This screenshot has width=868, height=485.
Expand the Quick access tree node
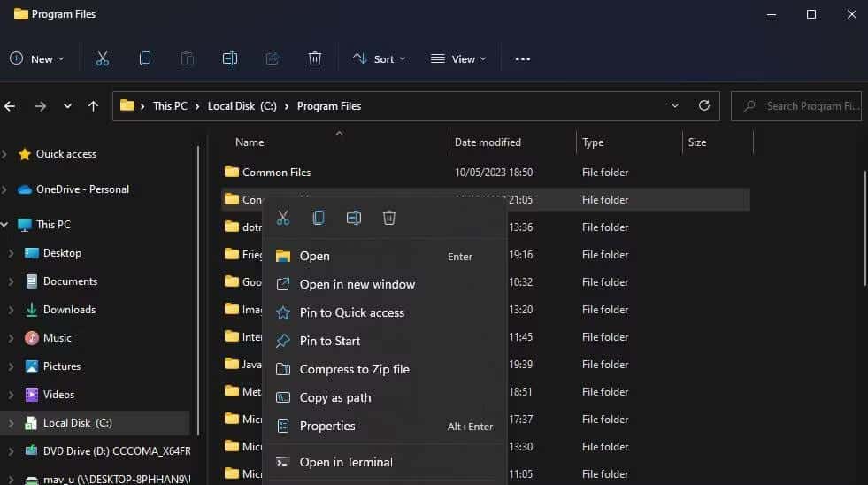[x=4, y=154]
